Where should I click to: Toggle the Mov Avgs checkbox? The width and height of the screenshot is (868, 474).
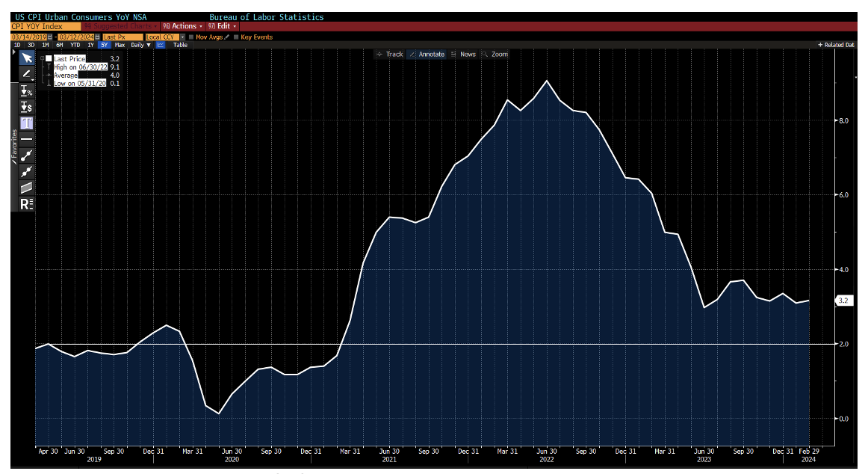tap(191, 37)
